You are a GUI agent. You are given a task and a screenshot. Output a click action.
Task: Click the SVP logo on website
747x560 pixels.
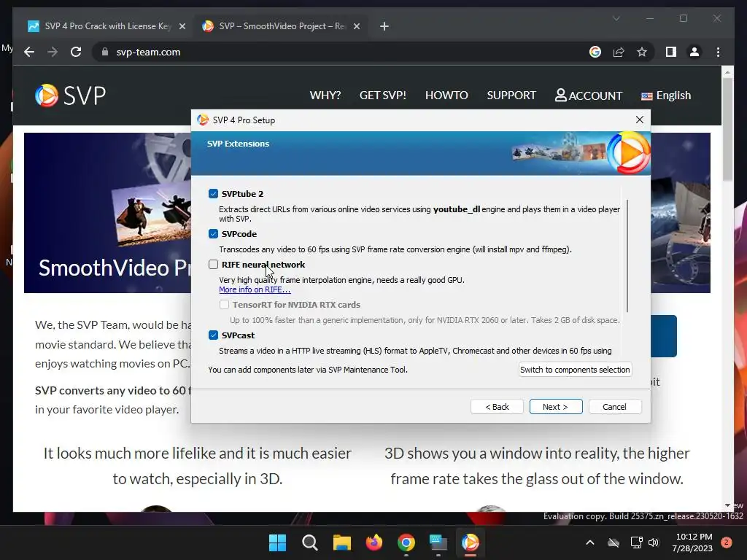pos(71,96)
